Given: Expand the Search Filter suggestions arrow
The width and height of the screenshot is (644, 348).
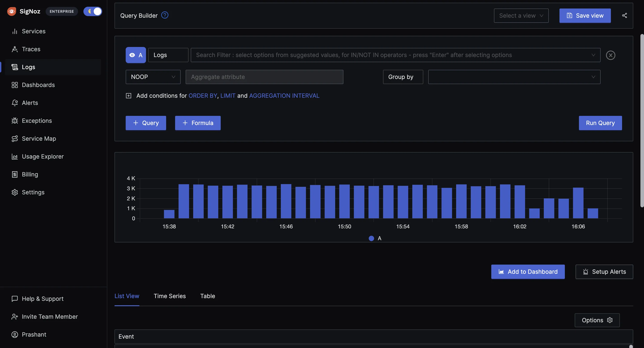Looking at the screenshot, I should 593,55.
